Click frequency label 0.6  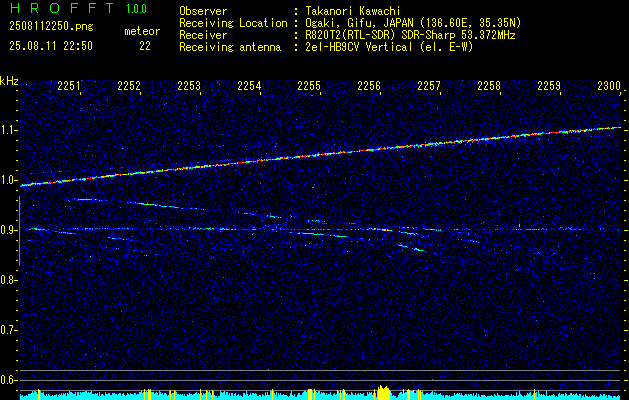8,380
